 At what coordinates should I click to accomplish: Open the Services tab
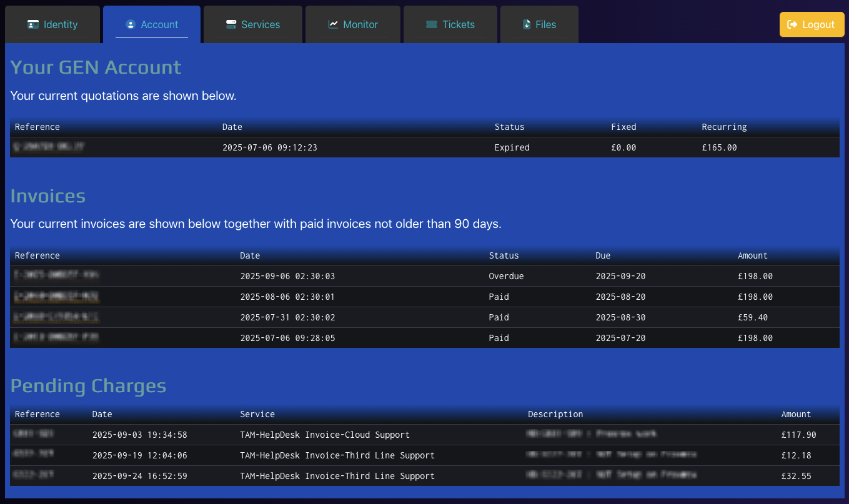point(252,24)
